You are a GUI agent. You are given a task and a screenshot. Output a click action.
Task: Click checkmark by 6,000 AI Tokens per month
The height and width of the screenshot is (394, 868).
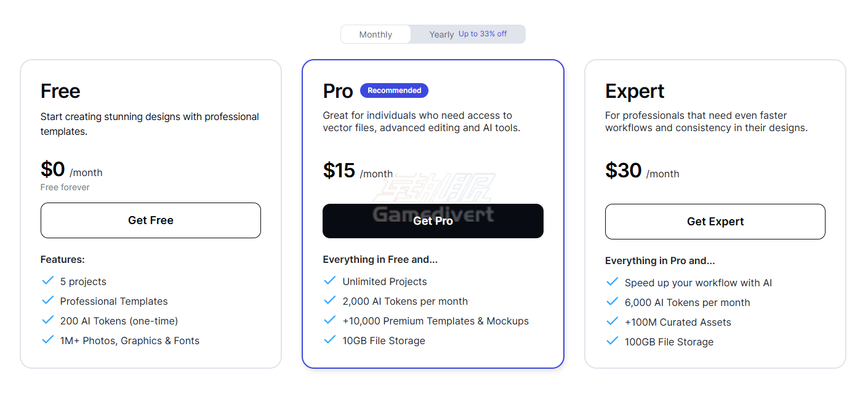tap(612, 302)
